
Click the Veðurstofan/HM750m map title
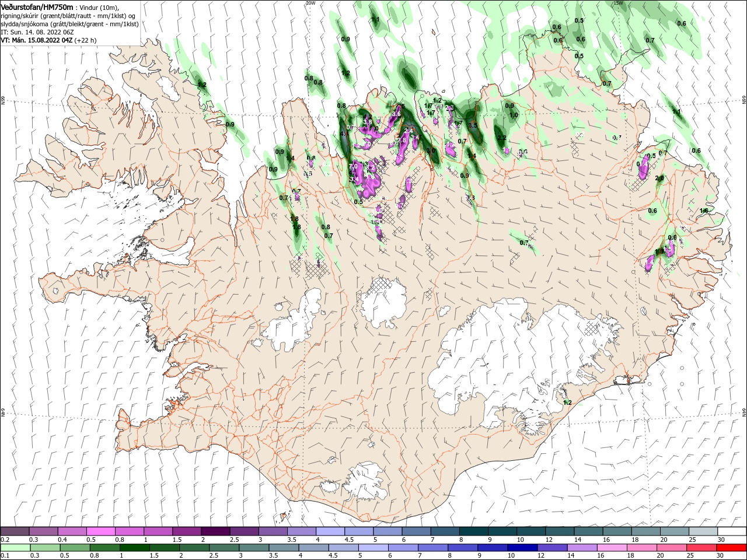[x=37, y=7]
